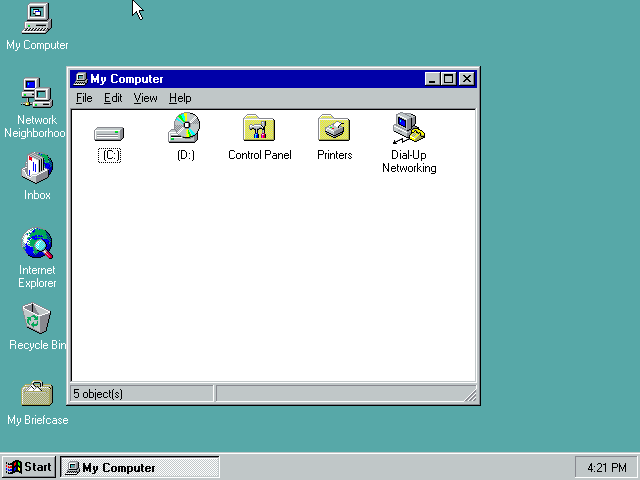Viewport: 640px width, 480px height.
Task: Select the My Briefcase desktop icon
Action: coord(37,393)
